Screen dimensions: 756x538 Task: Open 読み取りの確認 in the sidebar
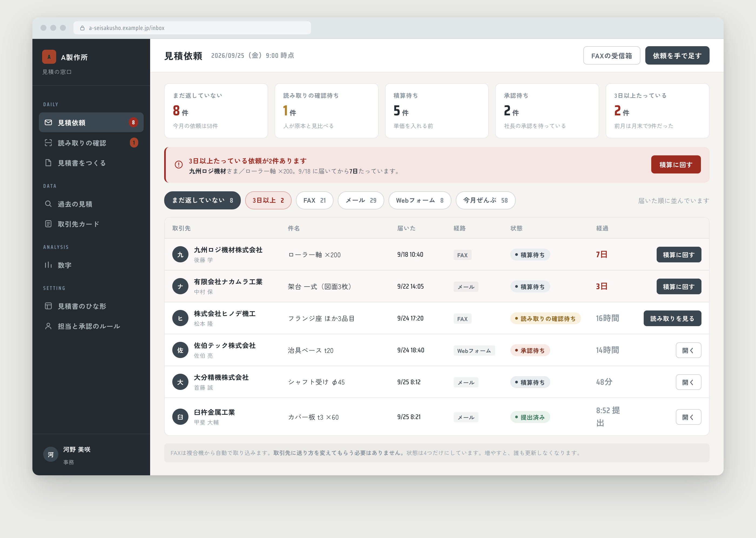point(91,143)
